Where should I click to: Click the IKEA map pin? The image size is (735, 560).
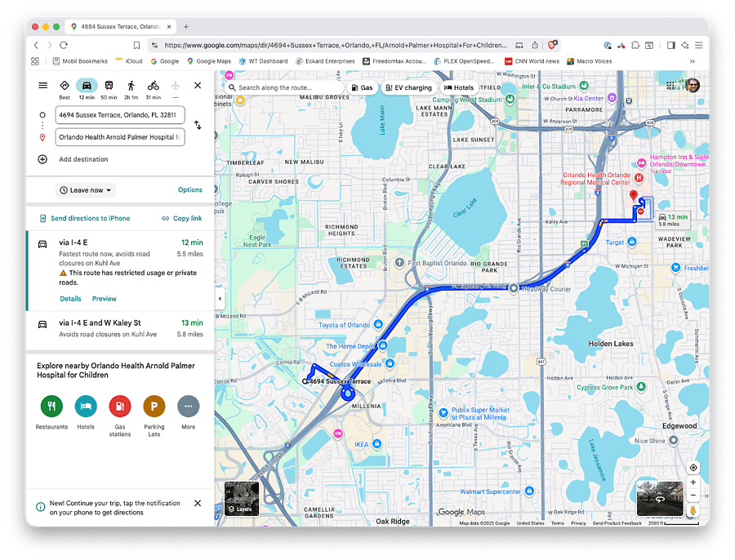376,443
